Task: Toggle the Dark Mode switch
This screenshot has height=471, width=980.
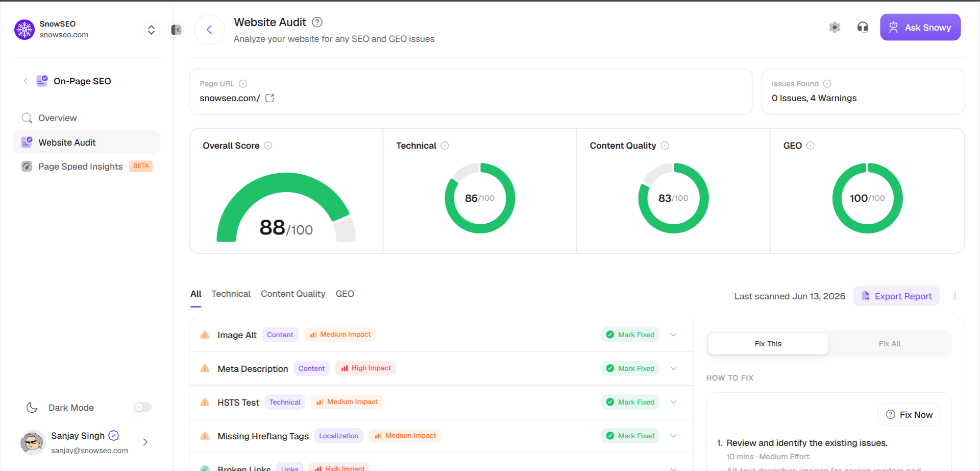Action: click(x=142, y=408)
